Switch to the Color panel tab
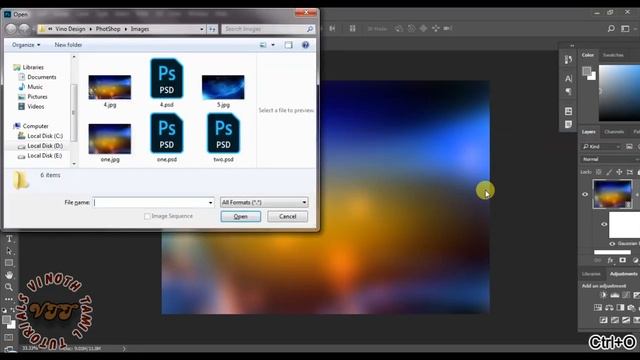 point(588,55)
